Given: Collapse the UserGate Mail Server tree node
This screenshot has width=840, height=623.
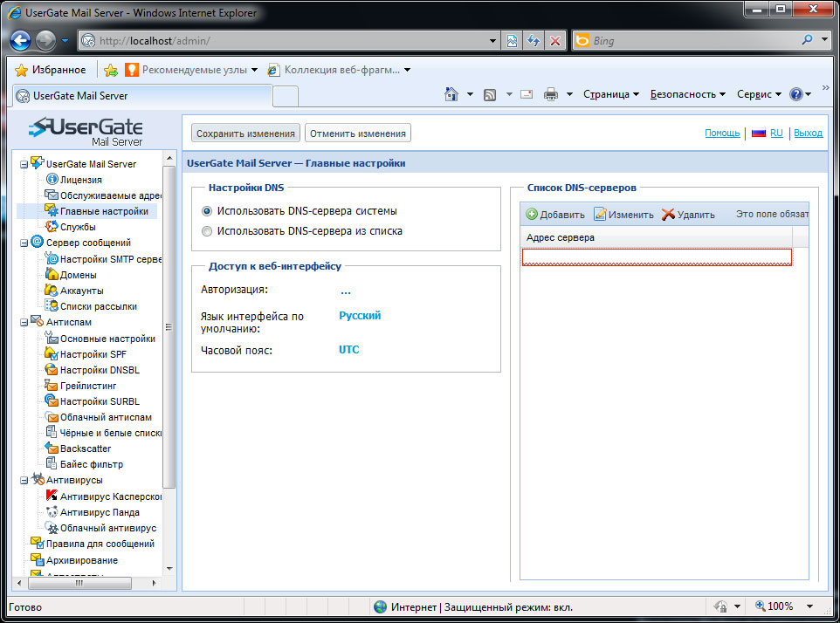Looking at the screenshot, I should (x=24, y=164).
